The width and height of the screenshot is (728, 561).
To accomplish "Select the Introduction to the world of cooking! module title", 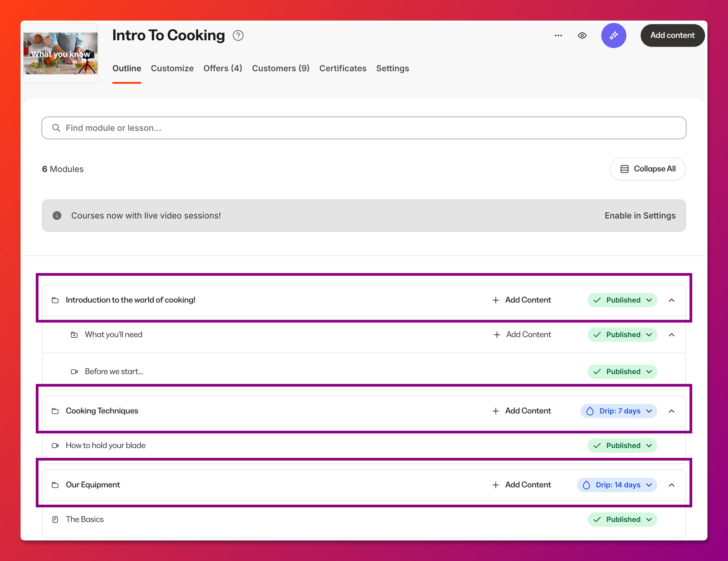I will tap(131, 300).
